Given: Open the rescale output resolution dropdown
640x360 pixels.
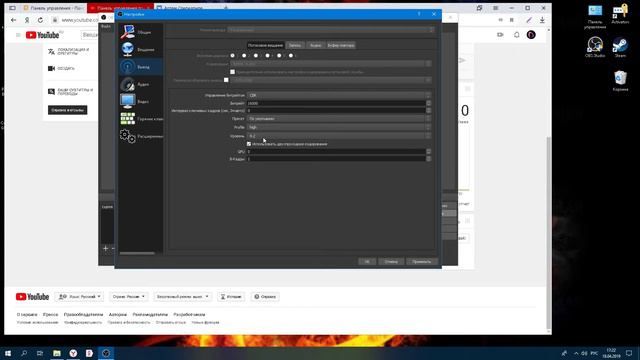Looking at the screenshot, I should 331,80.
